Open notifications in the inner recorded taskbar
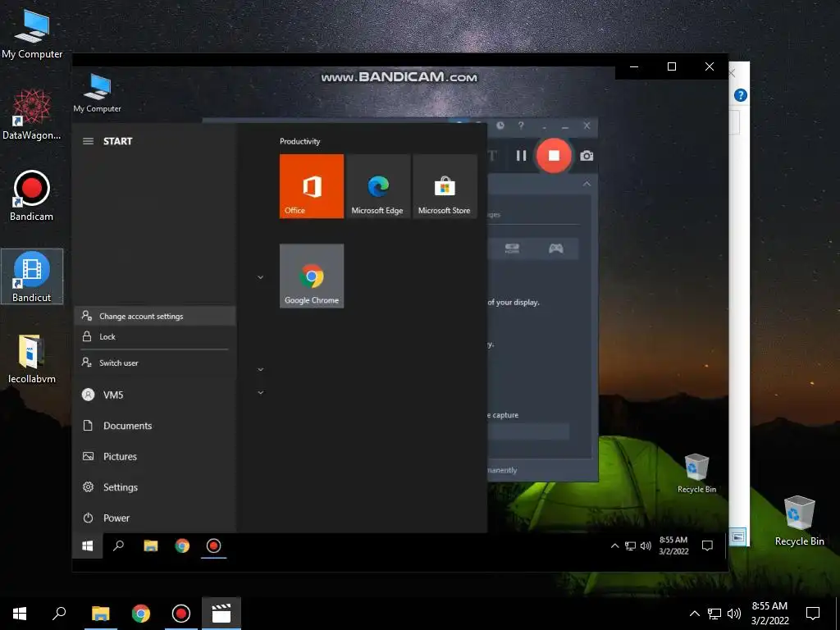 coord(707,546)
